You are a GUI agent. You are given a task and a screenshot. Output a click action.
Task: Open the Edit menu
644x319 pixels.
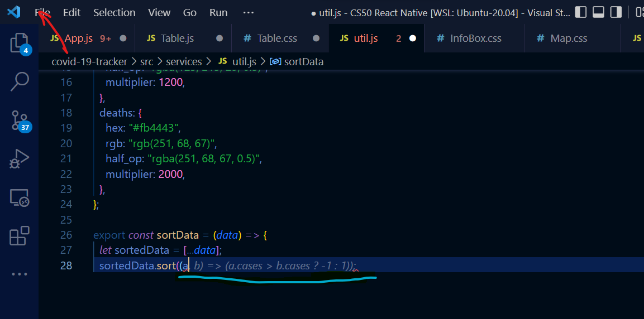(x=72, y=13)
